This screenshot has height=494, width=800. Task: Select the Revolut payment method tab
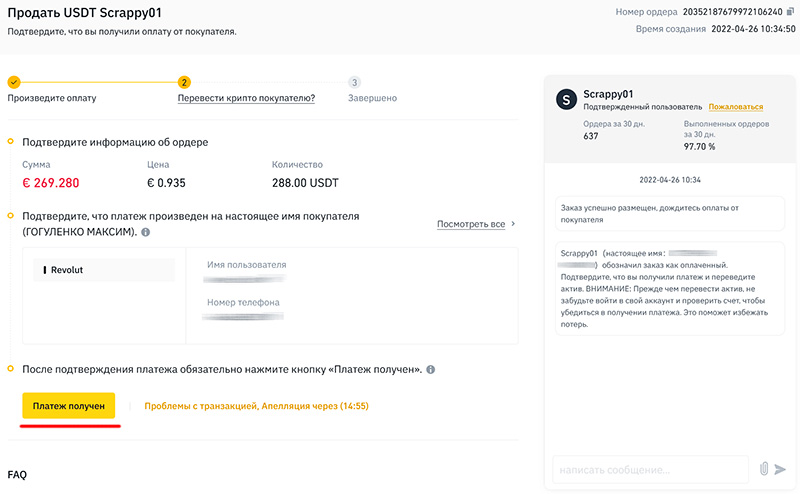(104, 270)
